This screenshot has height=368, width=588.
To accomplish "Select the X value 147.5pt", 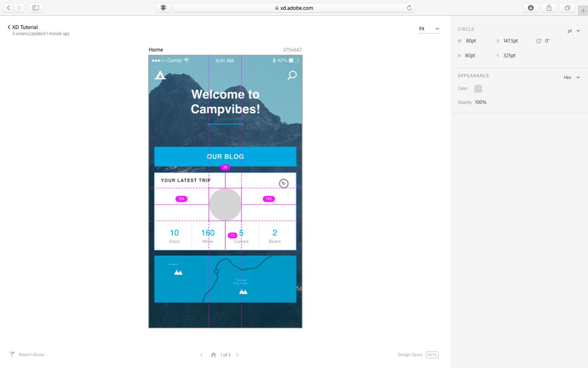I will coord(510,41).
